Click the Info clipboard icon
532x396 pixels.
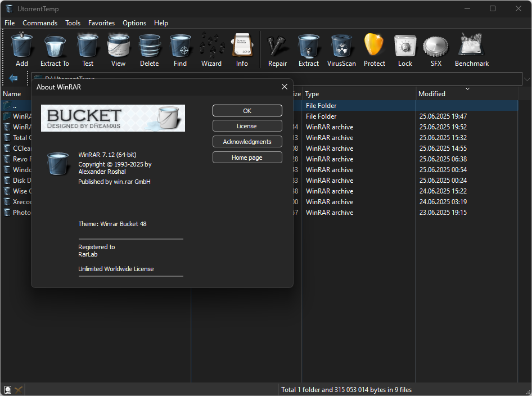point(242,45)
